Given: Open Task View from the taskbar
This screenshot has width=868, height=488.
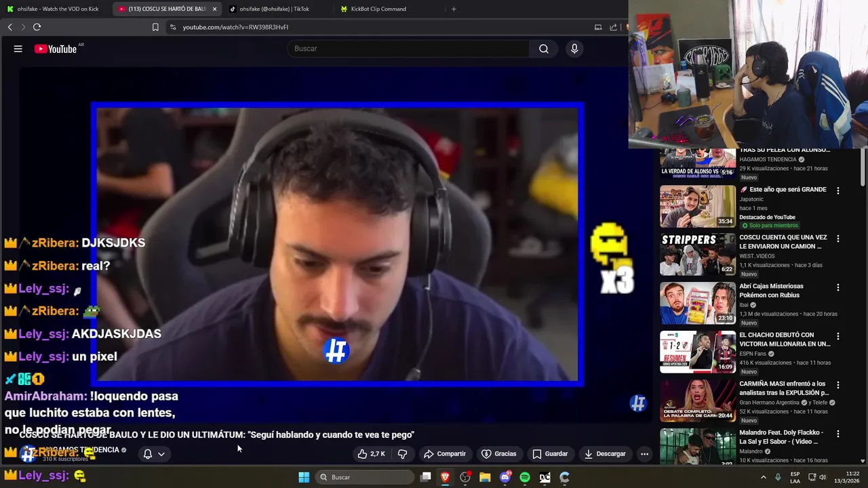Looking at the screenshot, I should coord(426,477).
